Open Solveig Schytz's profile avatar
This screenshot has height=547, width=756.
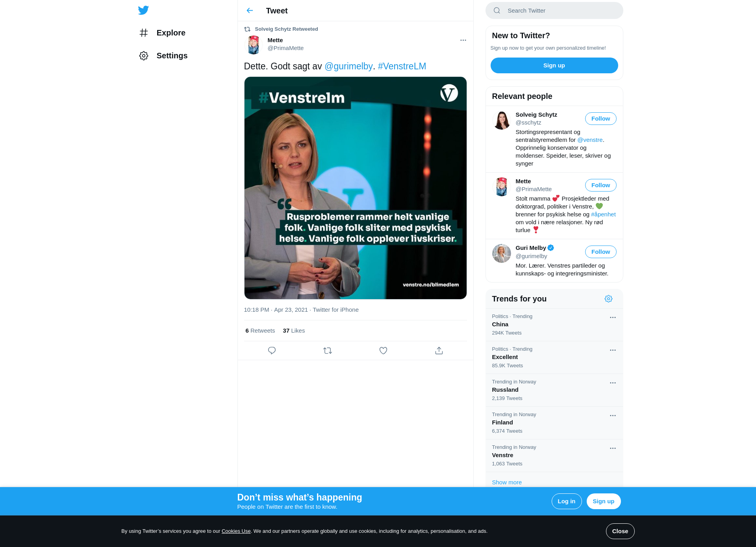(502, 120)
